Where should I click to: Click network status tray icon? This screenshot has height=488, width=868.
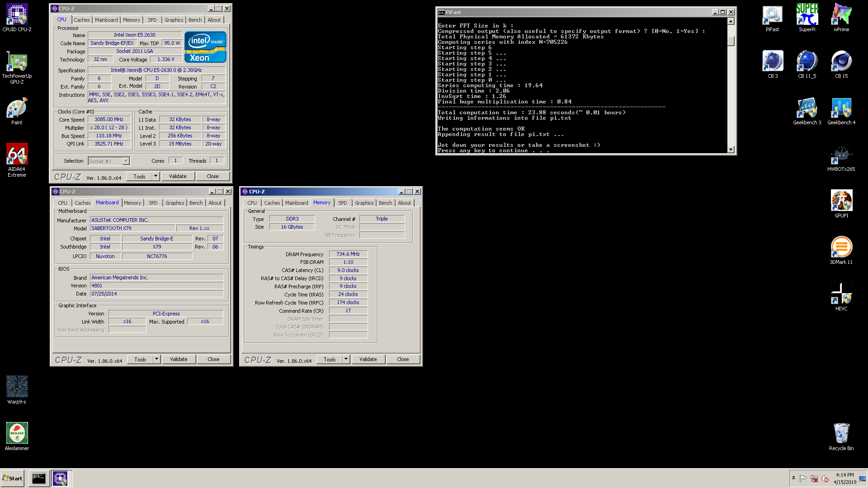pos(814,479)
